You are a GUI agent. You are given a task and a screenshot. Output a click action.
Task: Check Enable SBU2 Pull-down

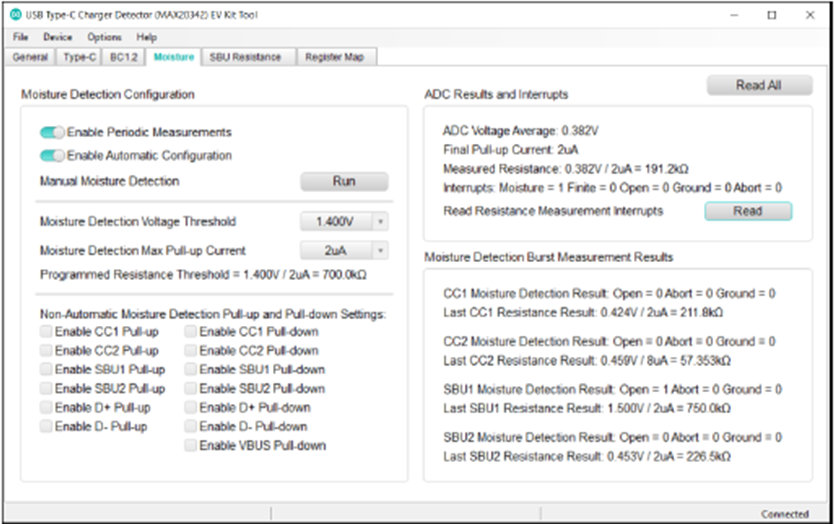pos(190,388)
